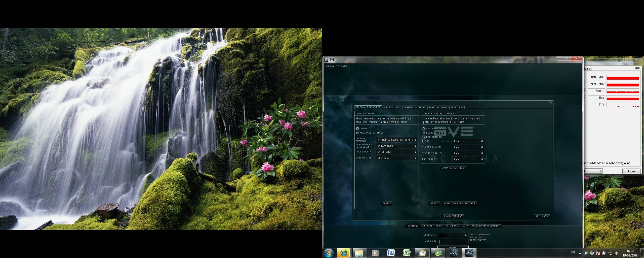Open the Support tab on login screen

pos(427,226)
